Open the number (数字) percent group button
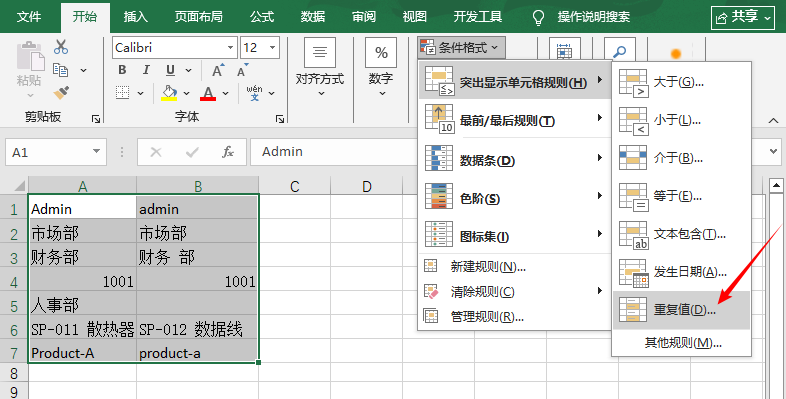Viewport: 786px width, 399px height. [x=381, y=68]
